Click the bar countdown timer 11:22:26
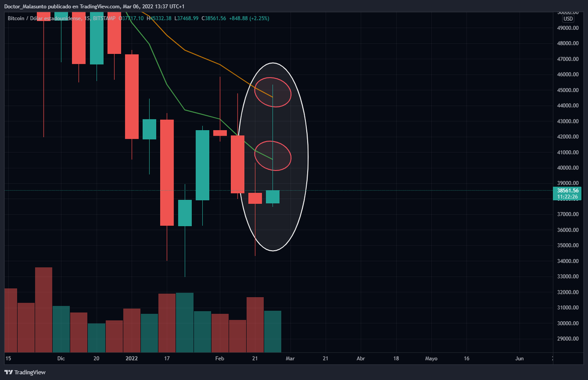Image resolution: width=588 pixels, height=380 pixels. pyautogui.click(x=568, y=197)
